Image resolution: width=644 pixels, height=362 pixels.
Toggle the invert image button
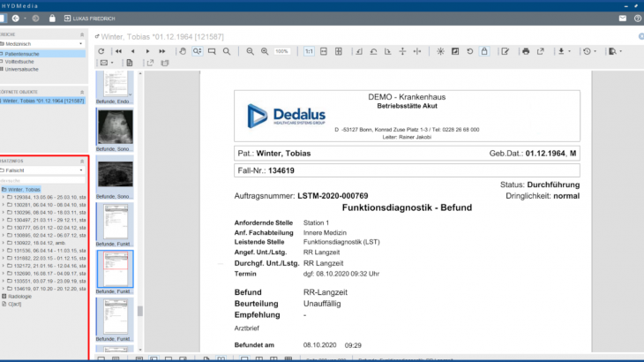[456, 51]
